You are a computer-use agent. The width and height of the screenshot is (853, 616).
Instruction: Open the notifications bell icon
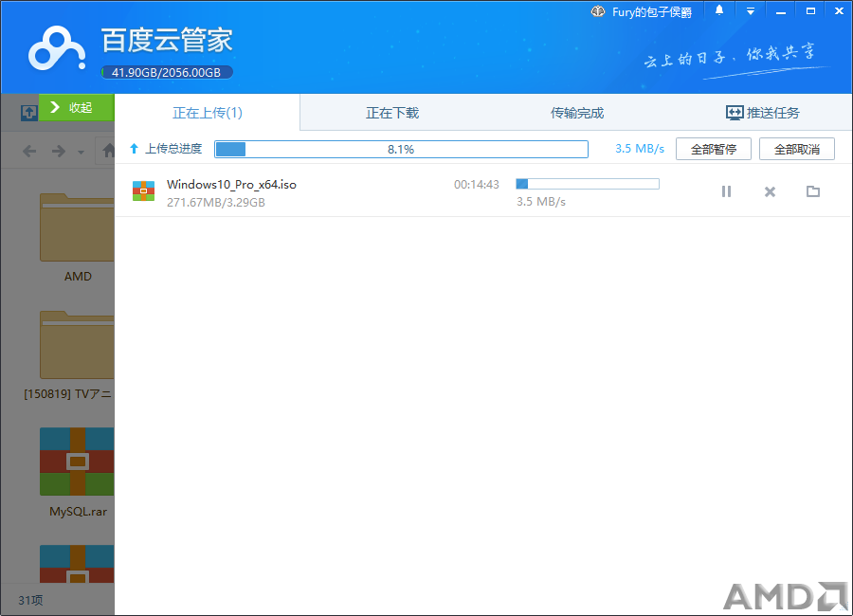coord(719,10)
